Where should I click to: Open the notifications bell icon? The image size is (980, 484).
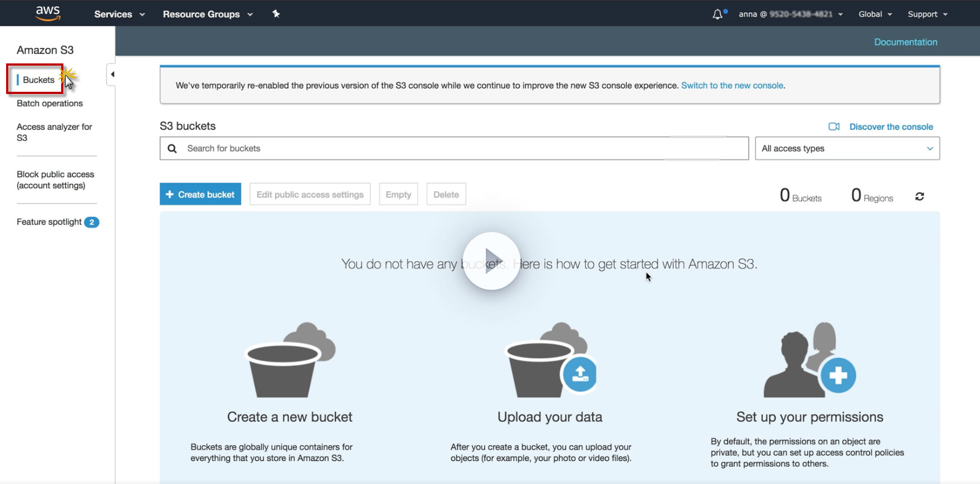pos(718,14)
